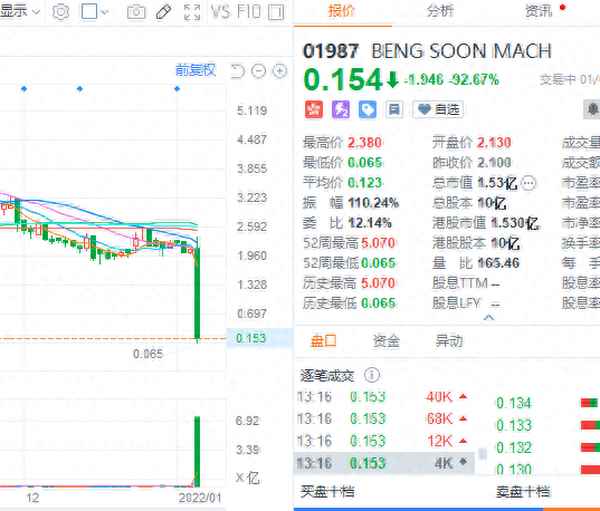This screenshot has width=600, height=511.
Task: Toggle side panel layout icon
Action: tap(276, 12)
